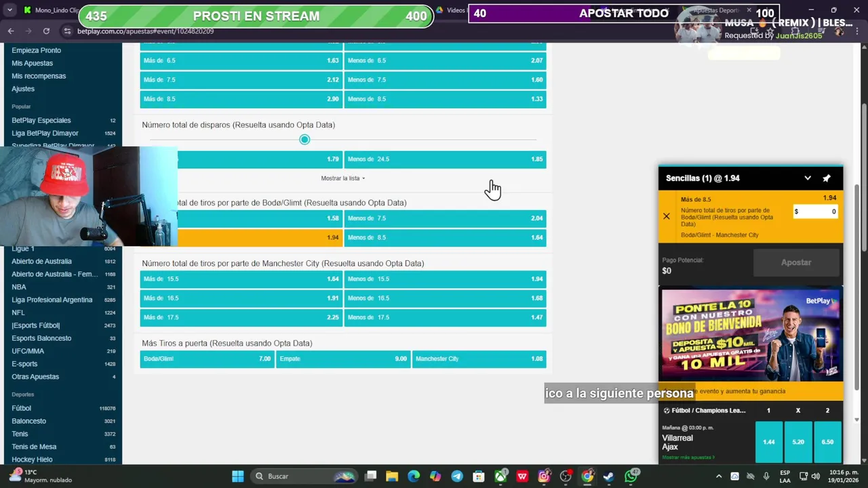Open File Explorer from the taskbar
The height and width of the screenshot is (488, 868).
pyautogui.click(x=392, y=476)
